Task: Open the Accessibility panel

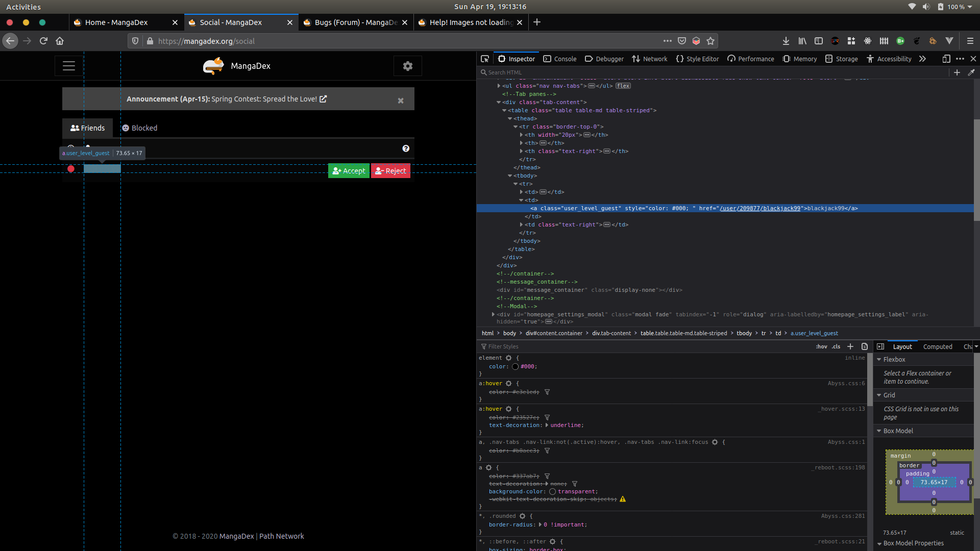Action: [889, 59]
